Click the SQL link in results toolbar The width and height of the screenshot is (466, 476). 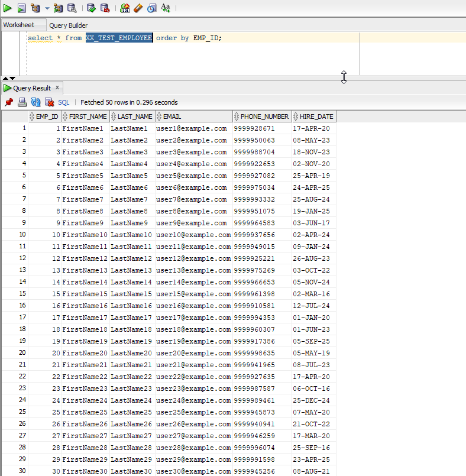(x=63, y=102)
